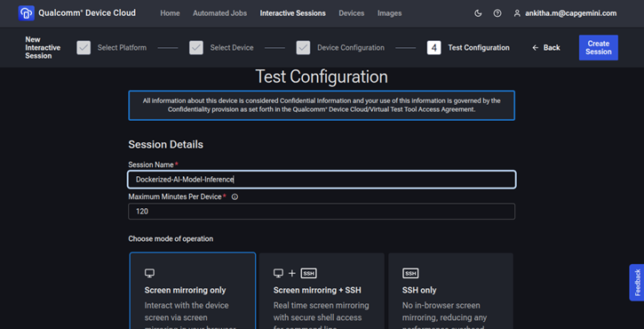Click the New Interactive Session label
The width and height of the screenshot is (644, 329).
pyautogui.click(x=43, y=48)
